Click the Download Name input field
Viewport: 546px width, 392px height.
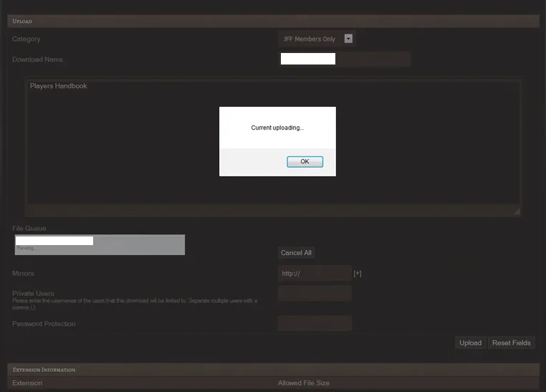344,59
